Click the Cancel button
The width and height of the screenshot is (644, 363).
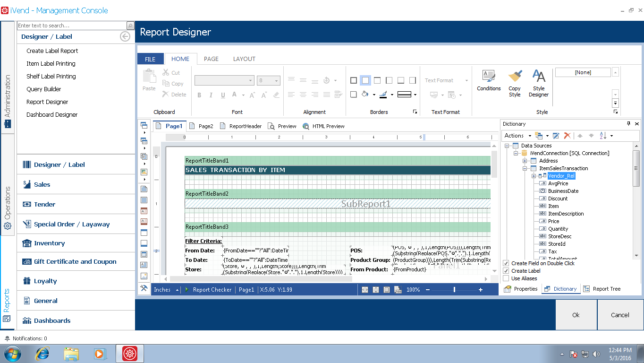620,315
